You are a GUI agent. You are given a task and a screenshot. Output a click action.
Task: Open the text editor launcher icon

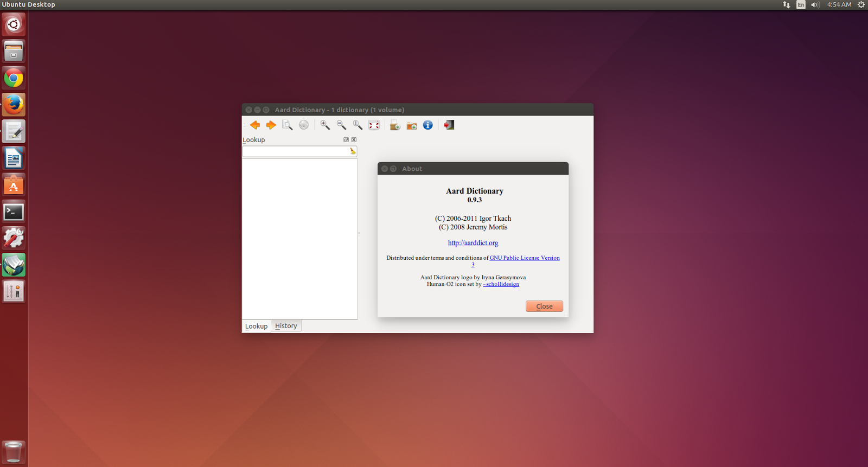pos(14,131)
